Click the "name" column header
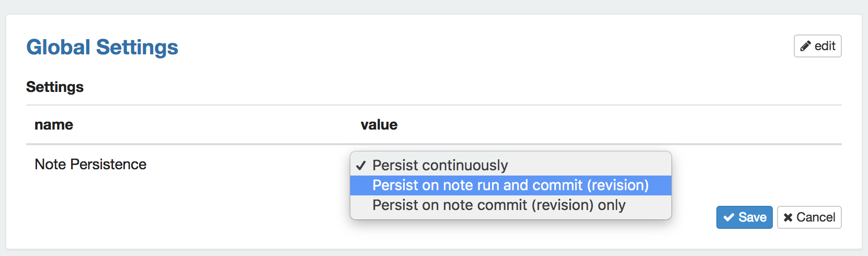868x256 pixels. click(54, 125)
